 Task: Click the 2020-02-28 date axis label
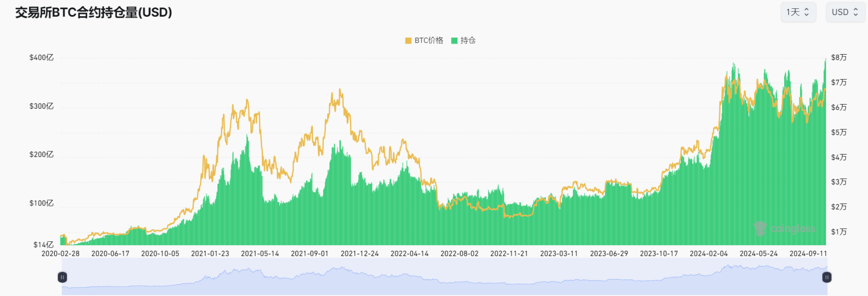61,253
